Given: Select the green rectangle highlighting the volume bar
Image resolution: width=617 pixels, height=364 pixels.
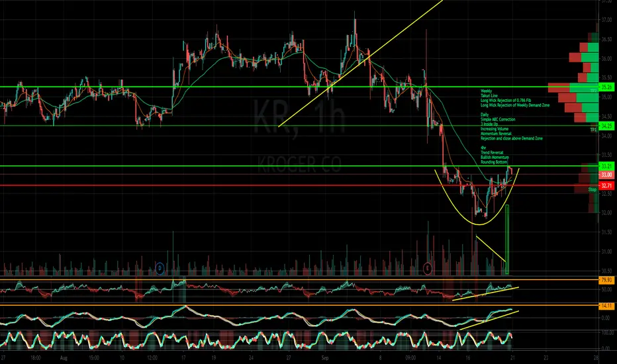Looking at the screenshot, I should tap(507, 240).
